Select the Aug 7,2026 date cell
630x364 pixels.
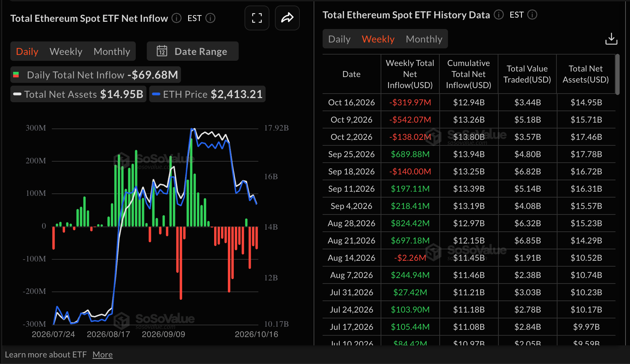(352, 275)
